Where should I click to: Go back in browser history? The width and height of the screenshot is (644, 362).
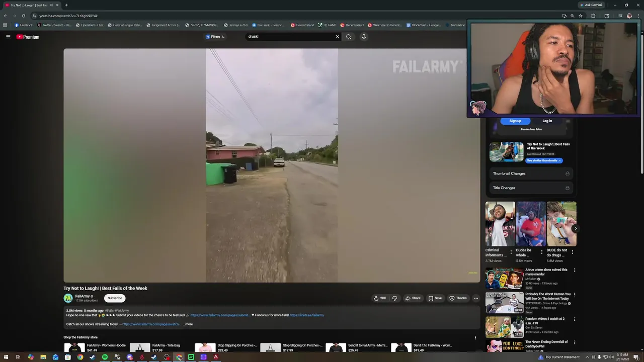pos(6,16)
